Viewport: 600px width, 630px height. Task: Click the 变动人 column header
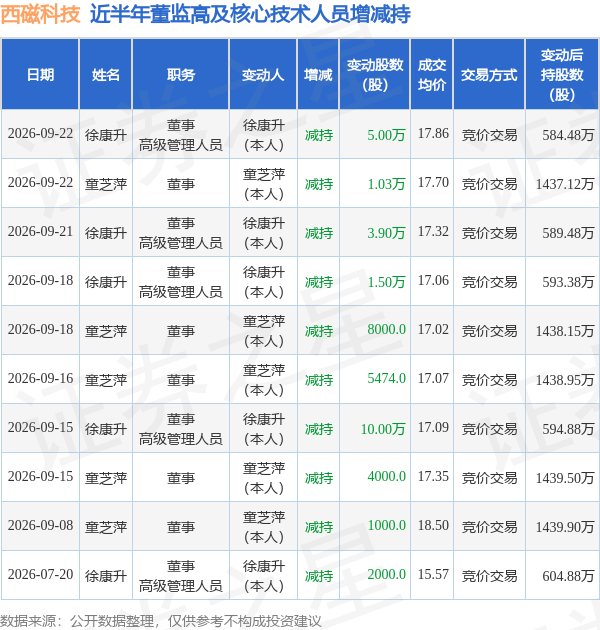[x=263, y=75]
